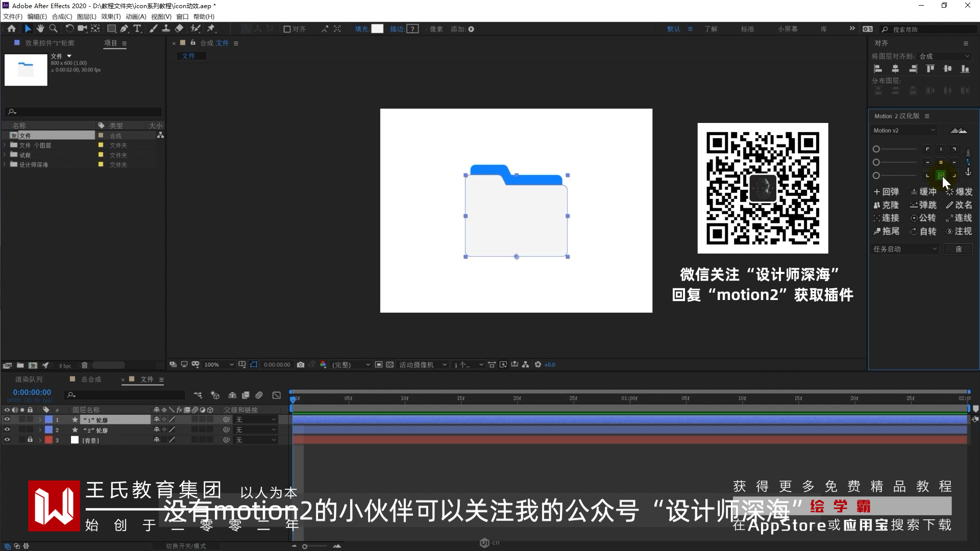
Task: Click the delete trash icon in Project panel
Action: point(85,365)
